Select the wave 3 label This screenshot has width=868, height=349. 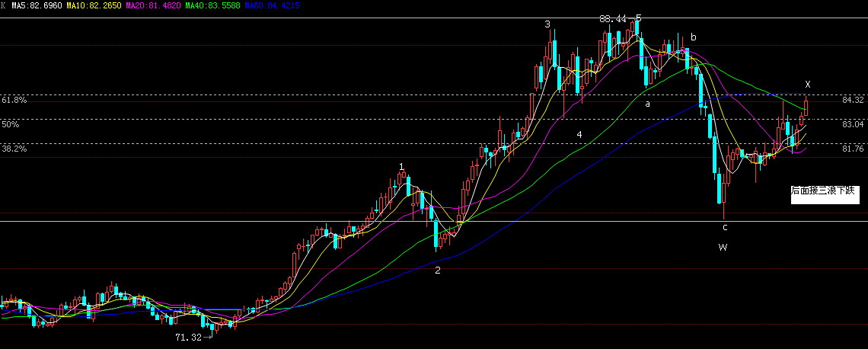coord(547,24)
